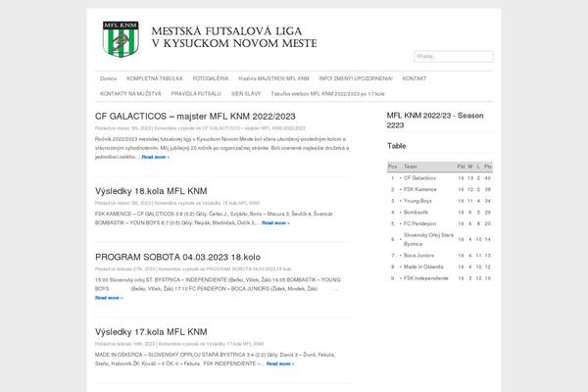This screenshot has width=588, height=392.
Task: Click the comments link under Výsledky 18.kola
Action: (207, 203)
